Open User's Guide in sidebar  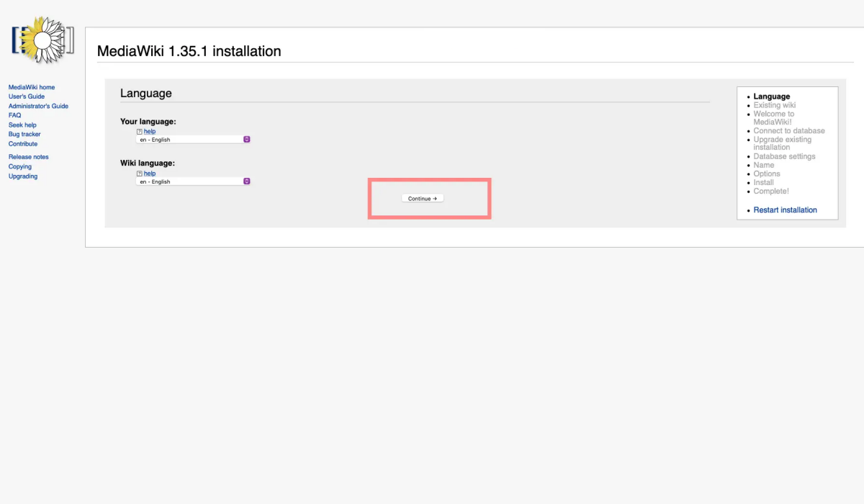27,96
